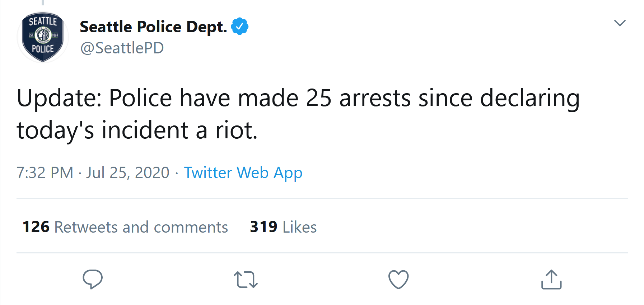
Task: Click the thread connector line above avatar
Action: pos(43,3)
